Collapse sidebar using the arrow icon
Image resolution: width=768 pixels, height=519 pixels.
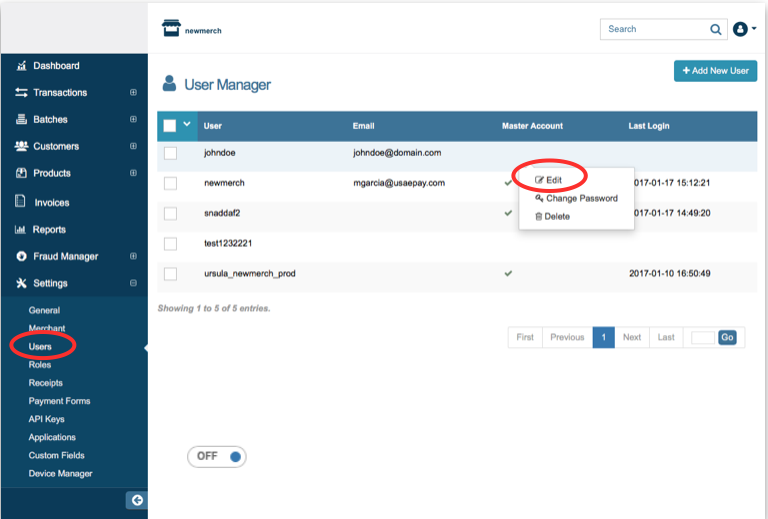138,500
